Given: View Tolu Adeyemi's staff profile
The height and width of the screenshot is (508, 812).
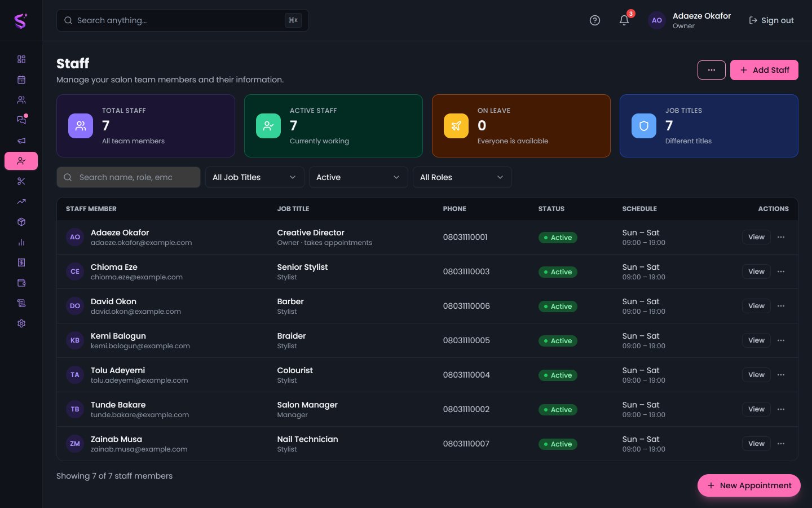Looking at the screenshot, I should coord(756,375).
